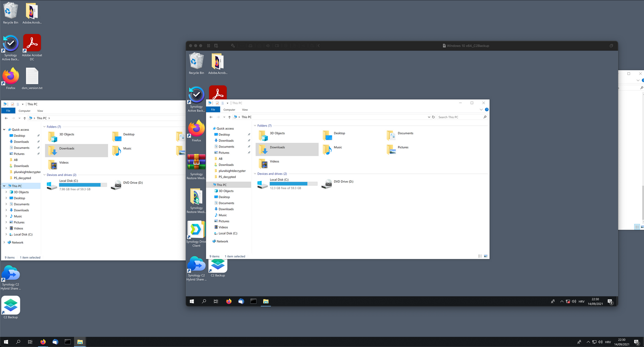The height and width of the screenshot is (347, 644).
Task: Select DVD Drive (D:) in the VM explorer
Action: 338,184
